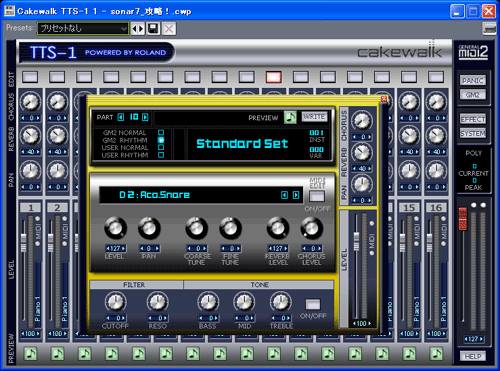Click the HELP button

pos(473,356)
